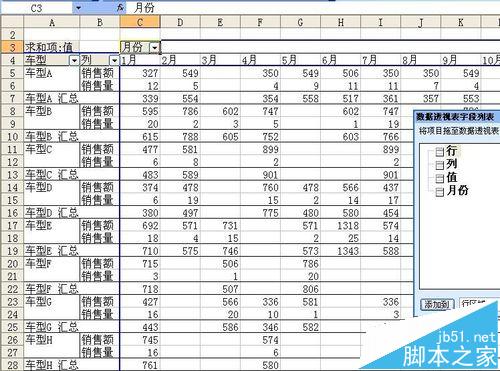Click the 车型D 汇总 subtotal label
Screen dimensions: 500x371
point(52,213)
